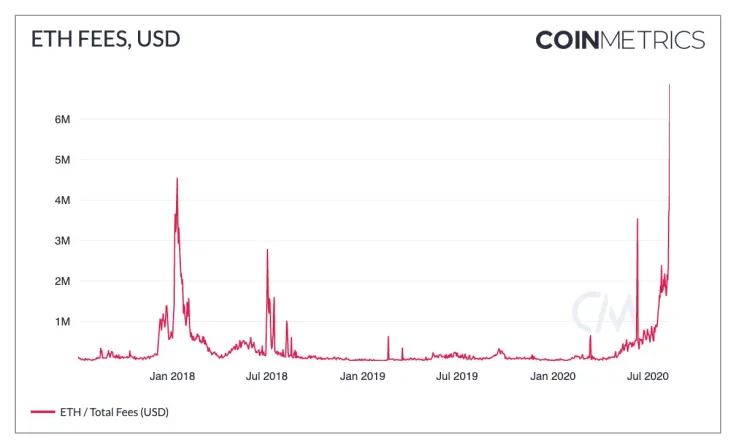The width and height of the screenshot is (736, 448).
Task: Select the 5M y-axis label
Action: pos(62,160)
